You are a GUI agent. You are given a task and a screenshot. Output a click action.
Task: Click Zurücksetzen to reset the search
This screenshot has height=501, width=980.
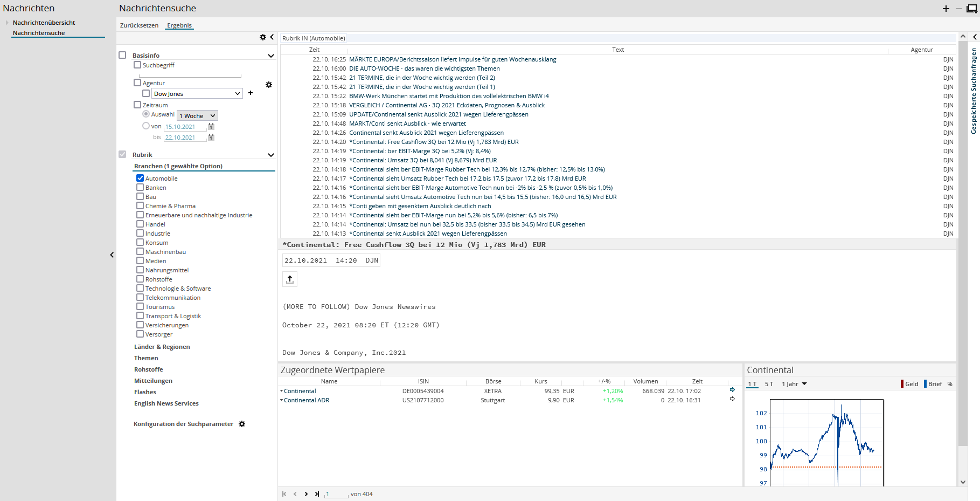[x=139, y=25]
